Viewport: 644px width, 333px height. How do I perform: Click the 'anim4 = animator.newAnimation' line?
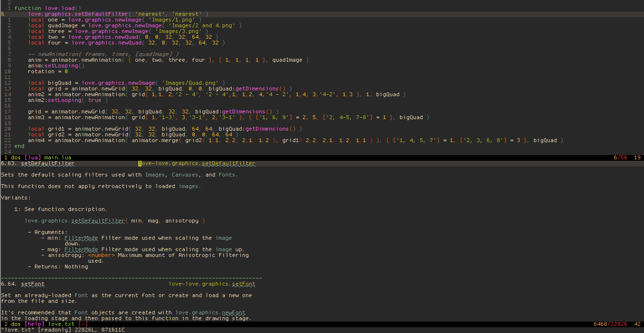(295, 141)
